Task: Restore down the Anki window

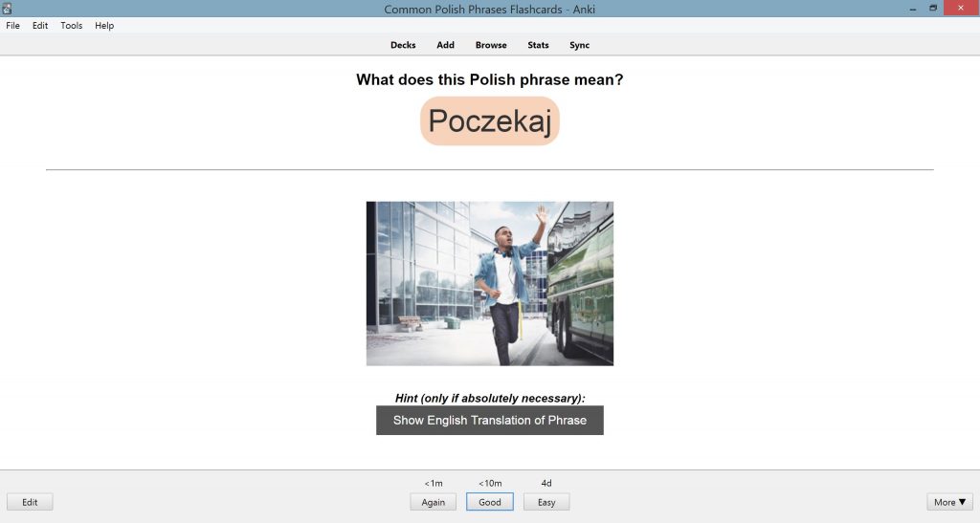Action: point(933,8)
